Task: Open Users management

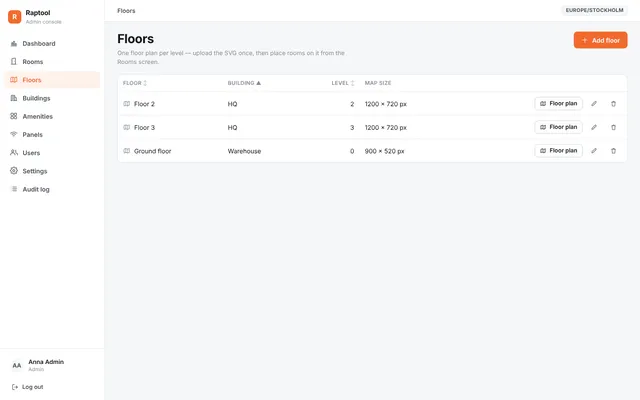Action: pos(52,153)
